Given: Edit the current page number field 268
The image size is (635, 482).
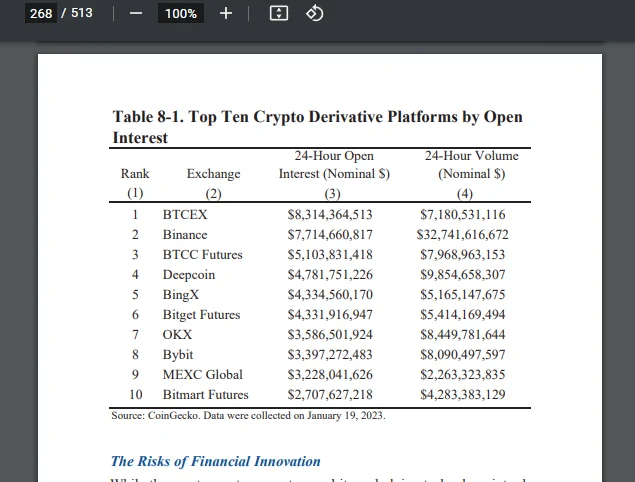Looking at the screenshot, I should click(41, 13).
